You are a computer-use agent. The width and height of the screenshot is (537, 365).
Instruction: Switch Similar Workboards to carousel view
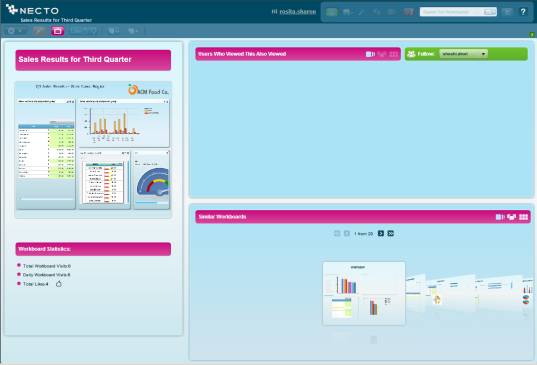point(511,217)
